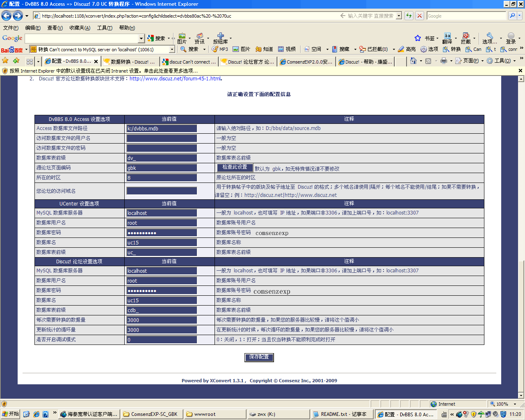Click the 拦截 popup blocker icon
The height and width of the screenshot is (420, 525).
pyautogui.click(x=466, y=38)
